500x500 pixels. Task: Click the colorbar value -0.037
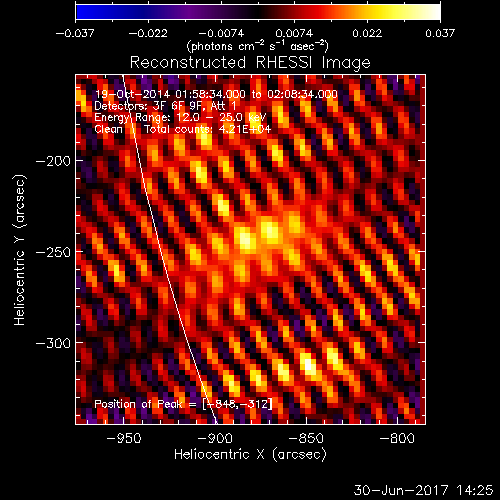tap(75, 33)
